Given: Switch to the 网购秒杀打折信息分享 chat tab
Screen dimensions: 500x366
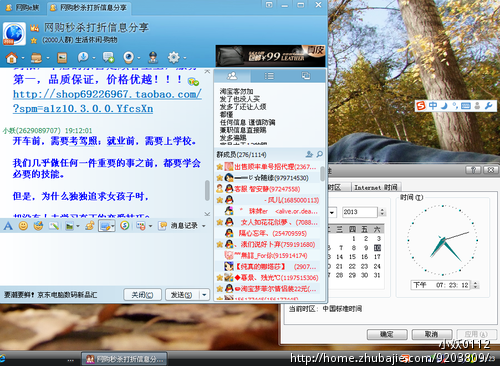Looking at the screenshot, I should (x=89, y=8).
